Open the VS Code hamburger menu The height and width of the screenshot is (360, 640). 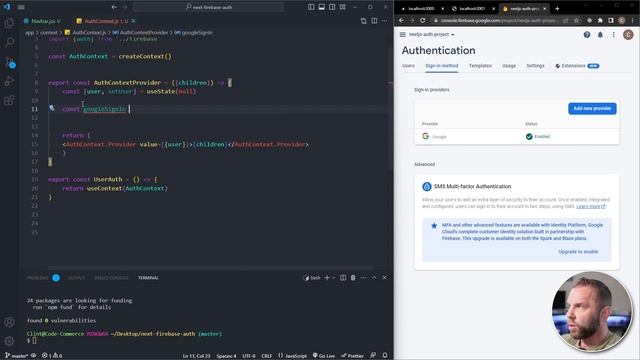coord(21,7)
